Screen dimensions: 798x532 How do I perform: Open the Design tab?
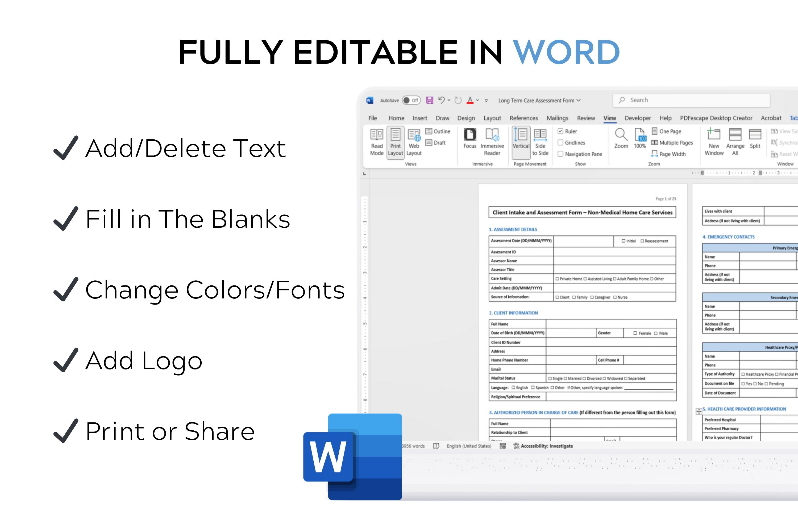466,118
